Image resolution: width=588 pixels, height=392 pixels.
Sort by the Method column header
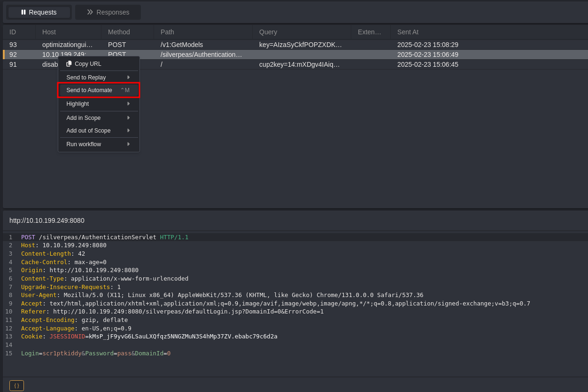(128, 32)
